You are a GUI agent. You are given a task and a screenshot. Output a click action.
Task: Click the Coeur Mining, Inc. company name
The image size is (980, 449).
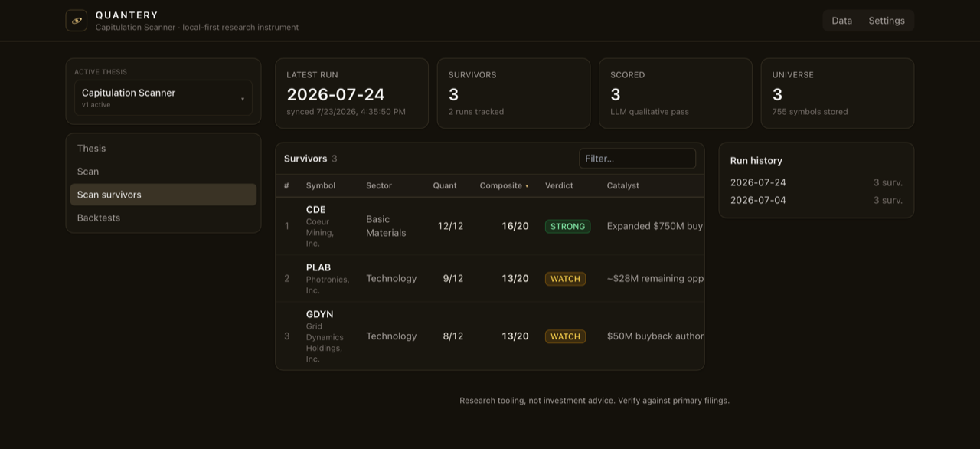pyautogui.click(x=320, y=233)
